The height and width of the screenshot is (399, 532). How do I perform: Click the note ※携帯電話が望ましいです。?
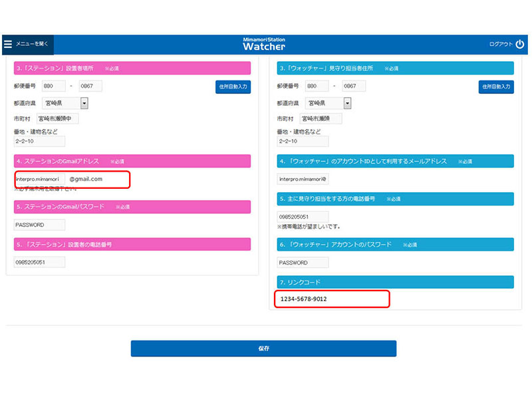click(309, 227)
